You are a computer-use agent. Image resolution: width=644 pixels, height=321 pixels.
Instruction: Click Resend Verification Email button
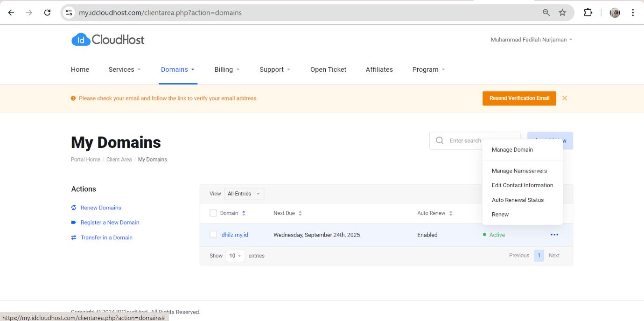tap(519, 98)
